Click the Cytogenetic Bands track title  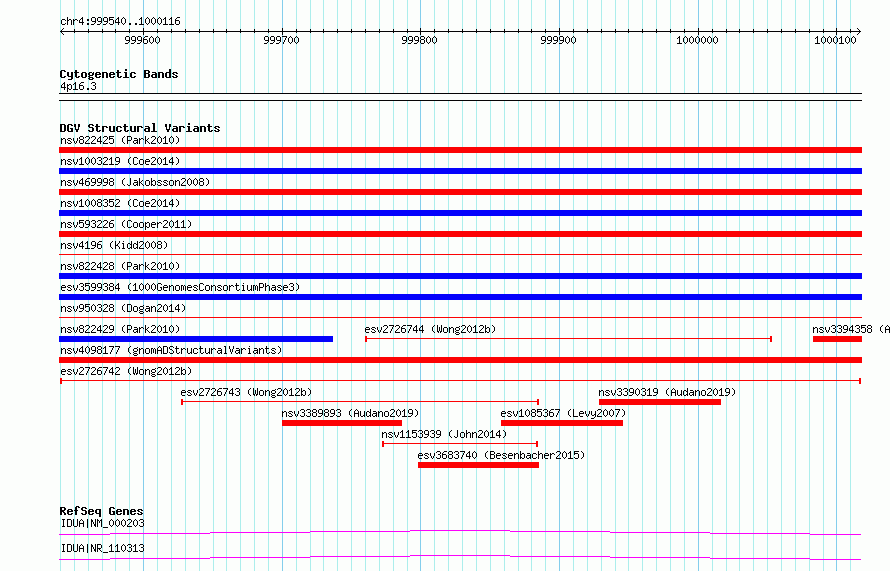coord(119,74)
